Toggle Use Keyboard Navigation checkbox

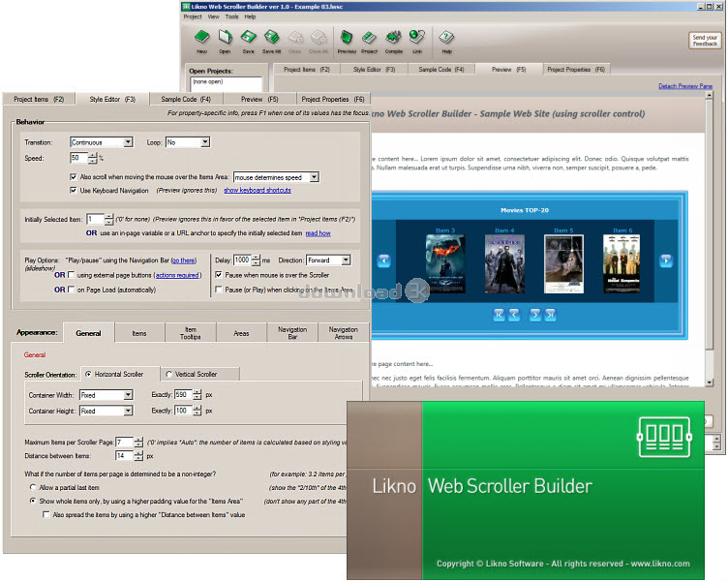click(73, 191)
